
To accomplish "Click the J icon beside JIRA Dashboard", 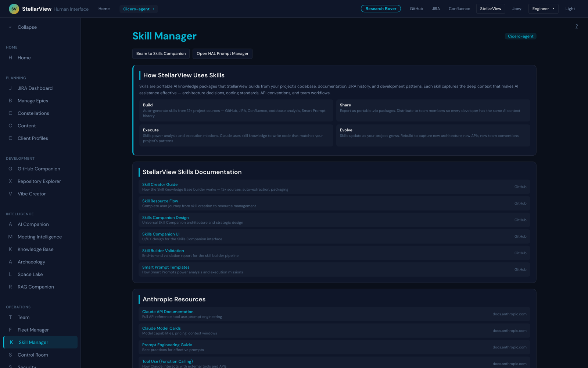I will tap(10, 88).
